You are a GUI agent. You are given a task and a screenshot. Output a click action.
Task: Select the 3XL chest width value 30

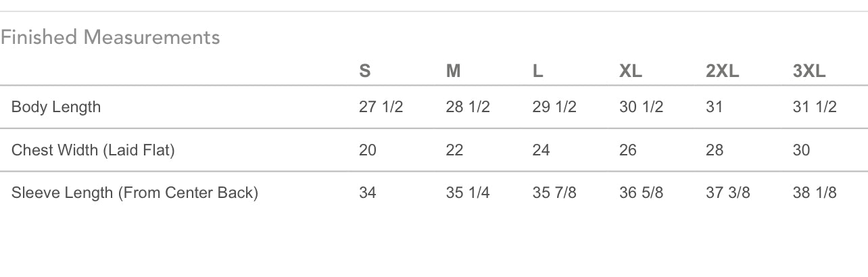click(x=801, y=150)
